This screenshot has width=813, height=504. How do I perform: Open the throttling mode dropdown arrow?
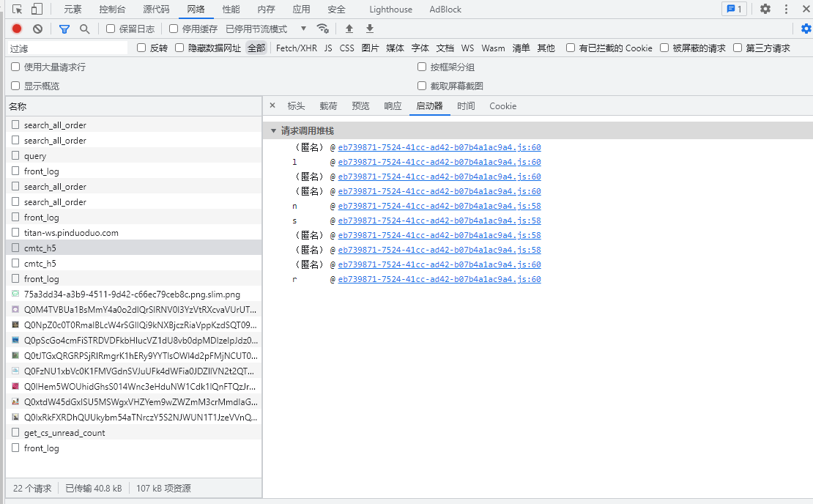click(303, 29)
